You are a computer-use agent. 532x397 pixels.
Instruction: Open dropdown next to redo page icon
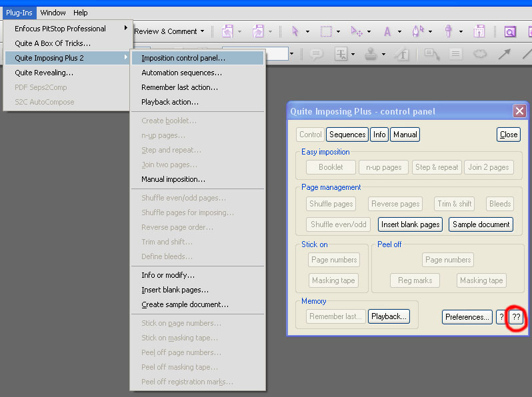click(270, 31)
